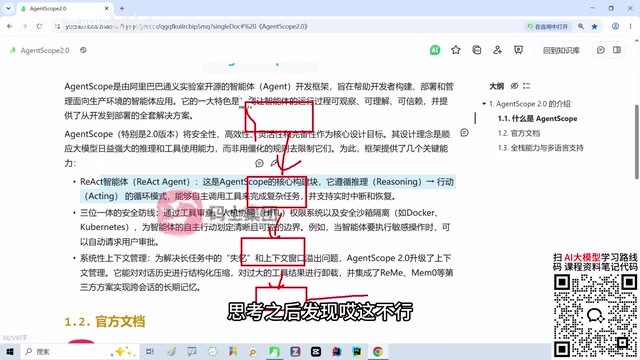Click the AgentScope2.0 document title in the header
Screen dimensions: 640x360
click(45, 51)
